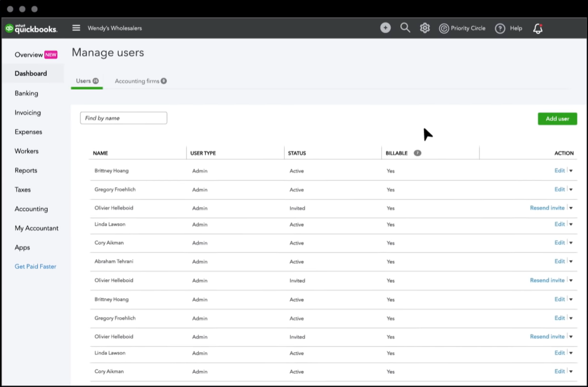Open the plus create-new icon
The height and width of the screenshot is (387, 588).
(x=385, y=28)
